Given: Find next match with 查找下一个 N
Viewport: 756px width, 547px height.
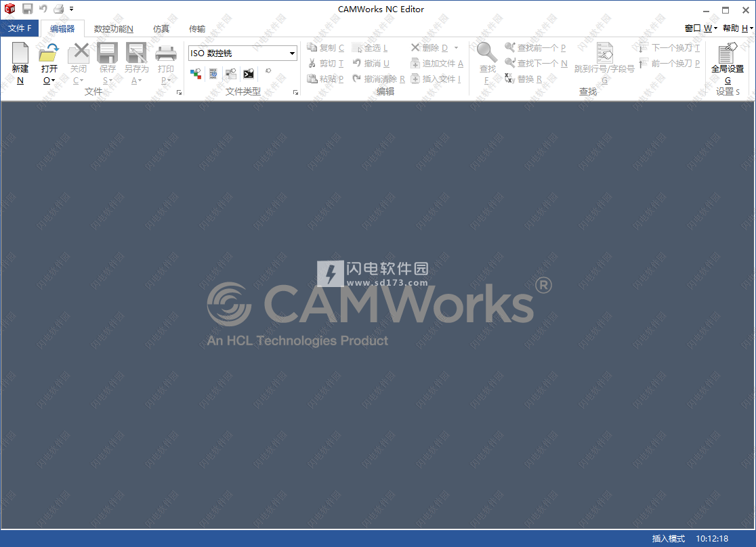Looking at the screenshot, I should click(536, 63).
